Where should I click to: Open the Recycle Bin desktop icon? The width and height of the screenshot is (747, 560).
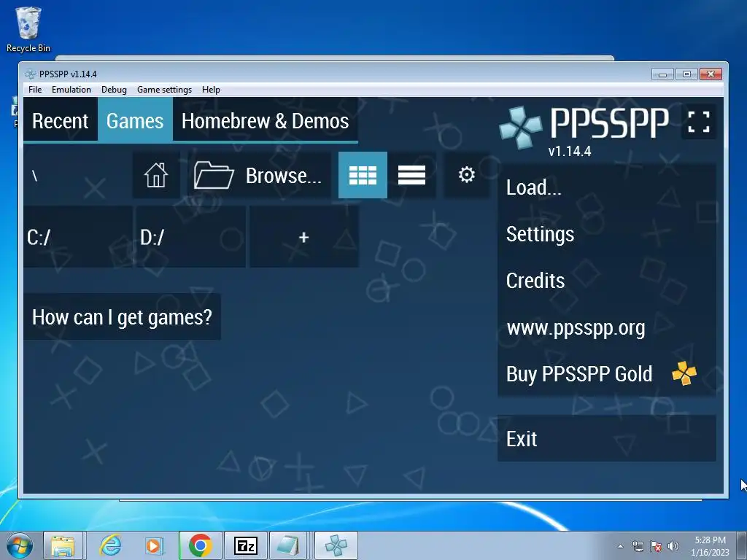click(28, 29)
